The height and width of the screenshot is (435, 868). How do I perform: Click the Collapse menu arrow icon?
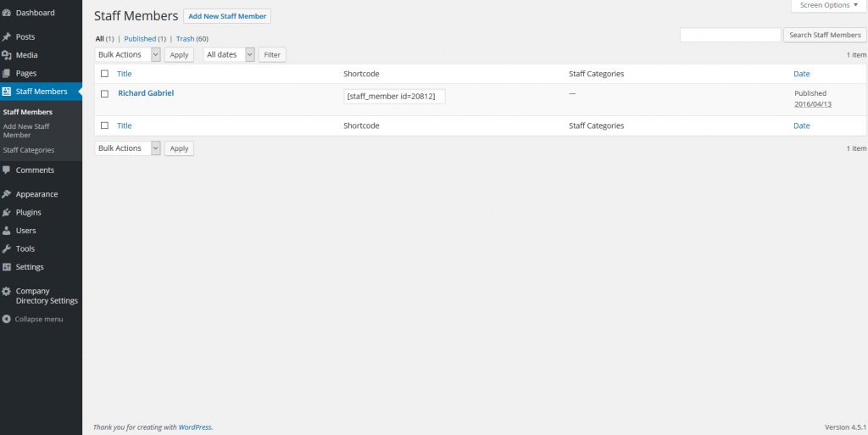(7, 319)
